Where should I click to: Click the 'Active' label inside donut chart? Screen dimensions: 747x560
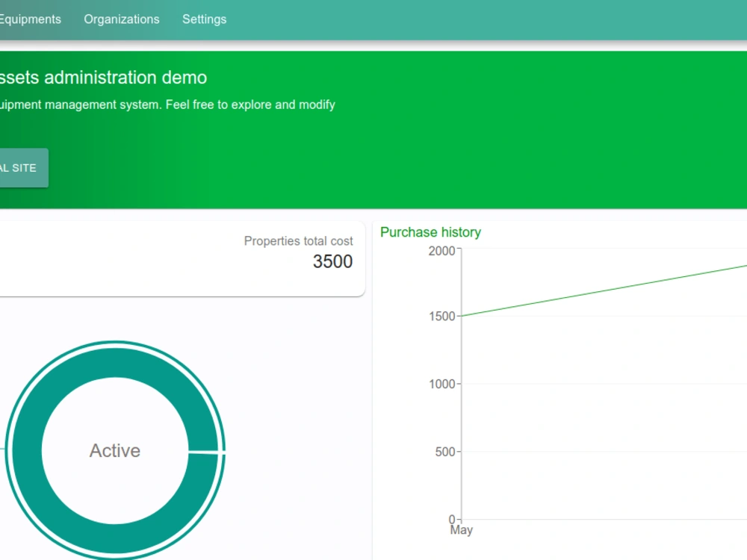(115, 450)
